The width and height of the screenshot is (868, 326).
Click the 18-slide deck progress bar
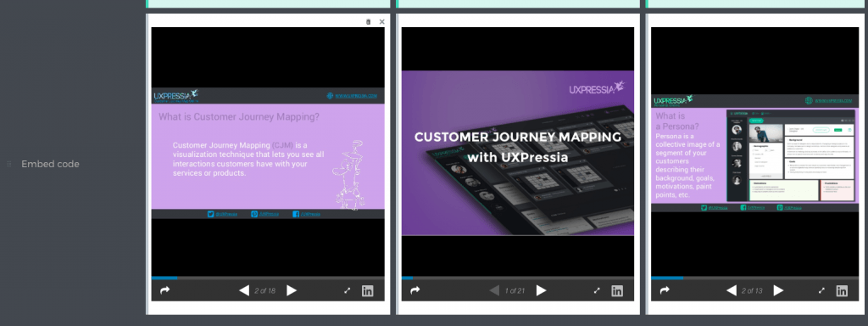click(x=268, y=278)
